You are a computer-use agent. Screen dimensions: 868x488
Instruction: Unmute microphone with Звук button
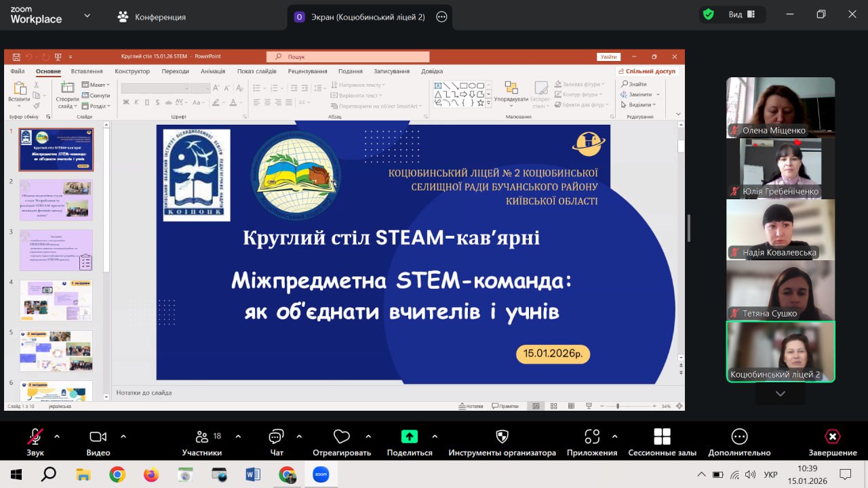(x=35, y=436)
